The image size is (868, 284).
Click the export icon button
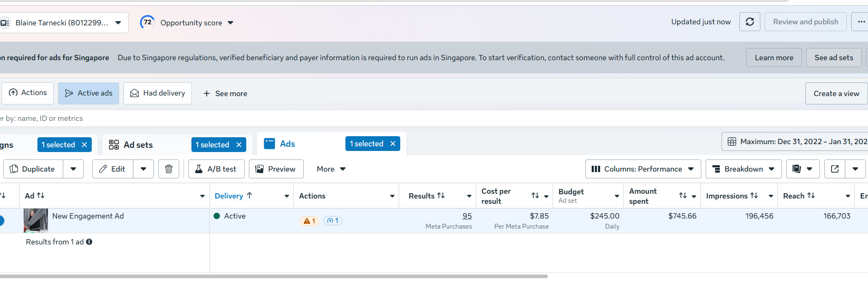[835, 169]
